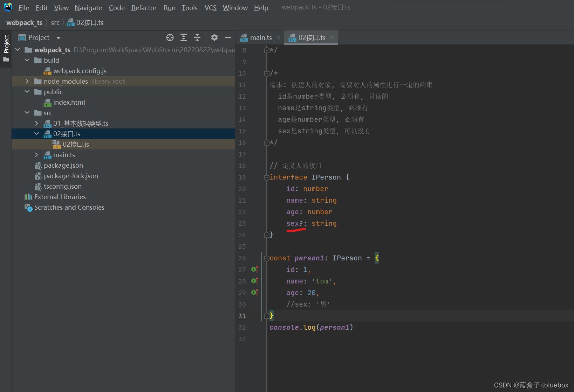The height and width of the screenshot is (392, 574).
Task: Open the VCS menu
Action: coord(211,8)
